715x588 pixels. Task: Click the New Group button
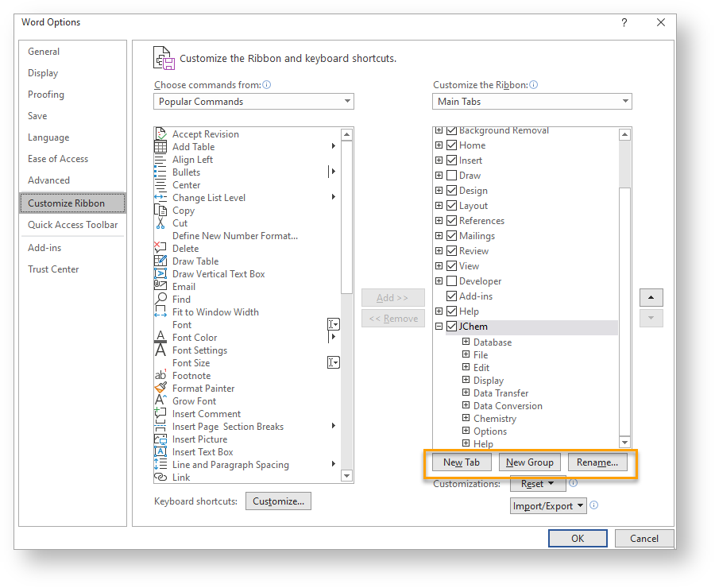pyautogui.click(x=529, y=462)
